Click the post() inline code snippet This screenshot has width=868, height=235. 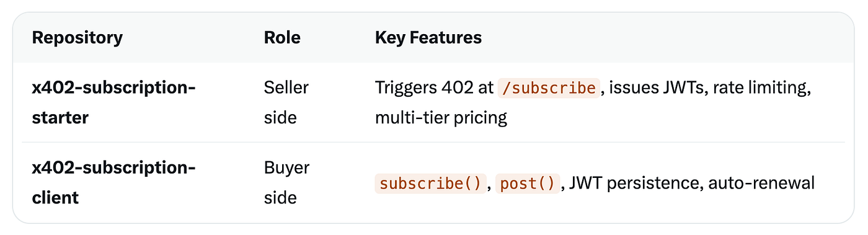click(528, 184)
